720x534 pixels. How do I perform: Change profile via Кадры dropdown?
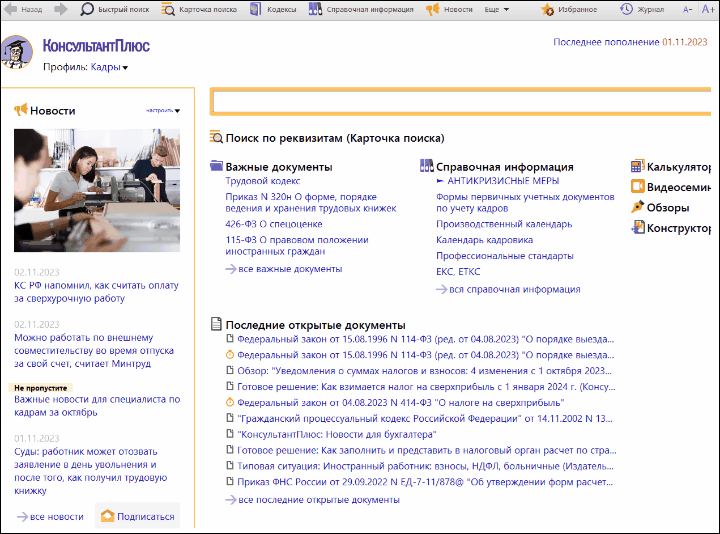click(x=109, y=67)
